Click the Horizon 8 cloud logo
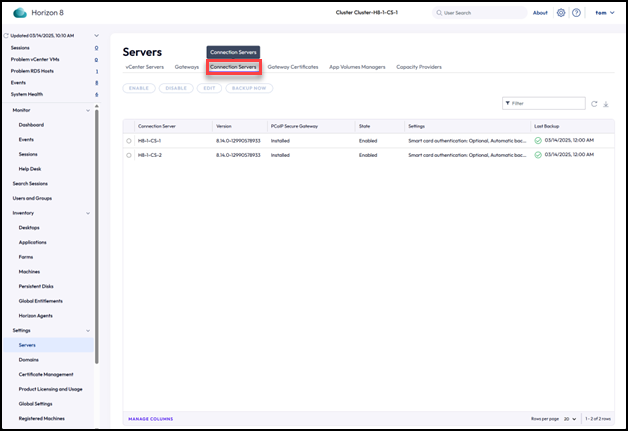Viewport: 628px width, 431px height. coord(20,13)
